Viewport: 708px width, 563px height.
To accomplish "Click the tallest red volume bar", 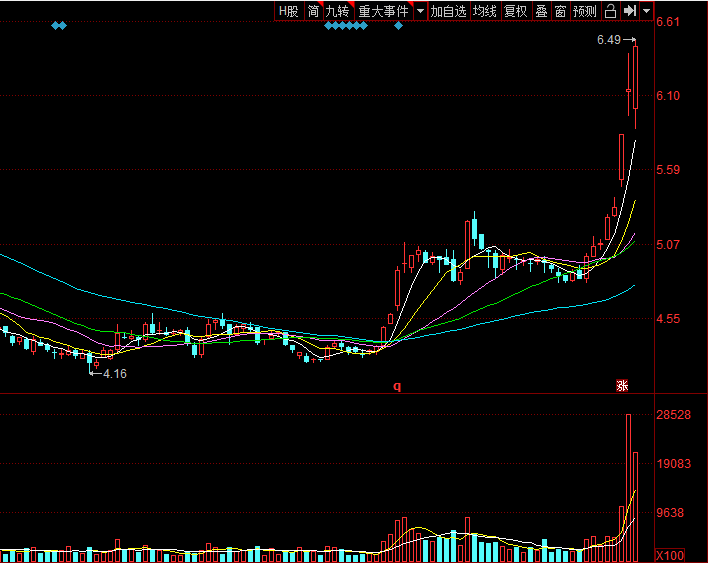I will point(629,488).
